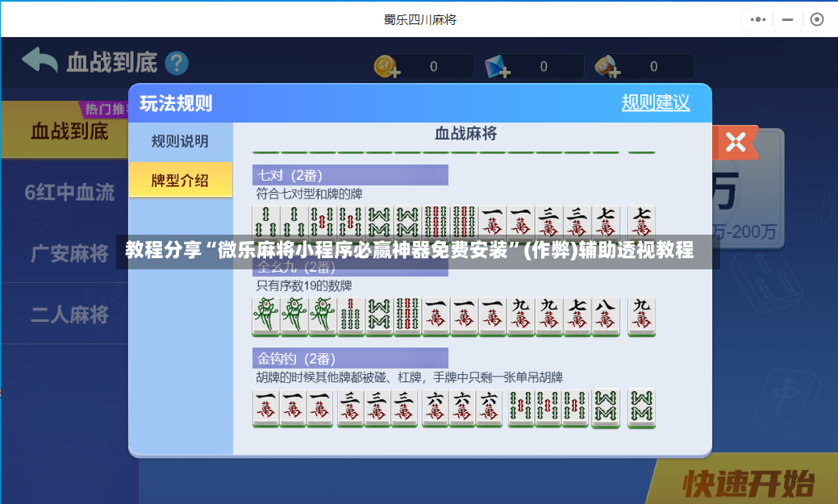838x504 pixels.
Task: Open the blue question mark help icon
Action: tap(177, 64)
